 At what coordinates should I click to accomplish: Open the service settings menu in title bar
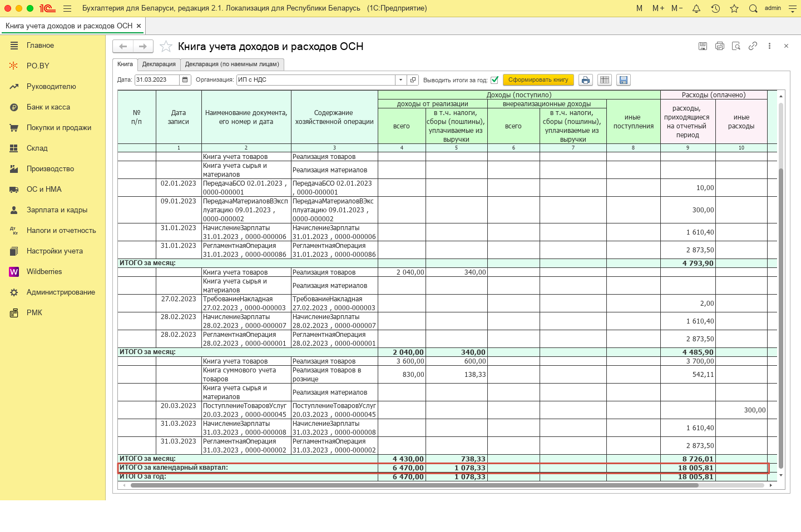(792, 8)
